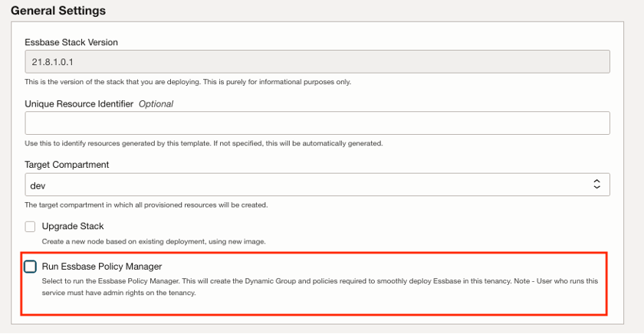
Task: Enable the Upgrade Stack checkbox
Action: (31, 227)
